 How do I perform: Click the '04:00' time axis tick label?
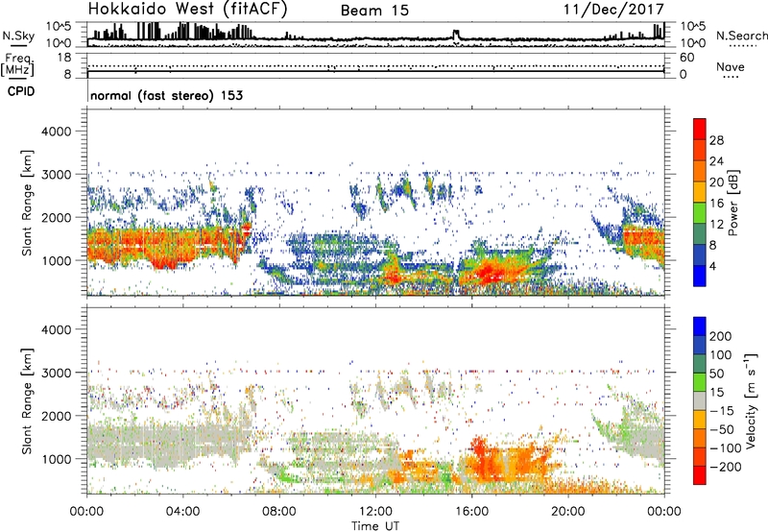click(183, 512)
